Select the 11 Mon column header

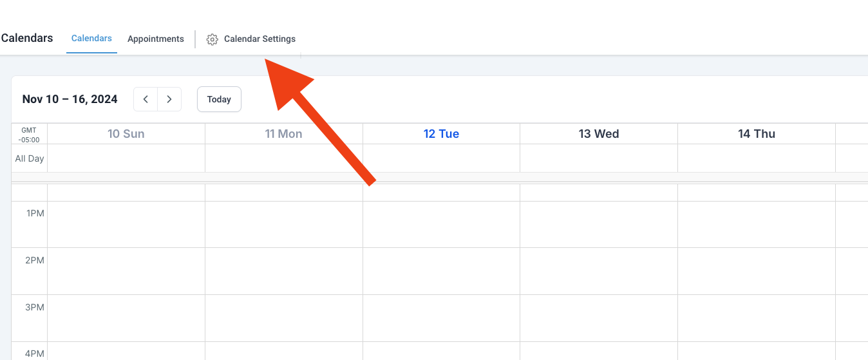click(x=284, y=134)
